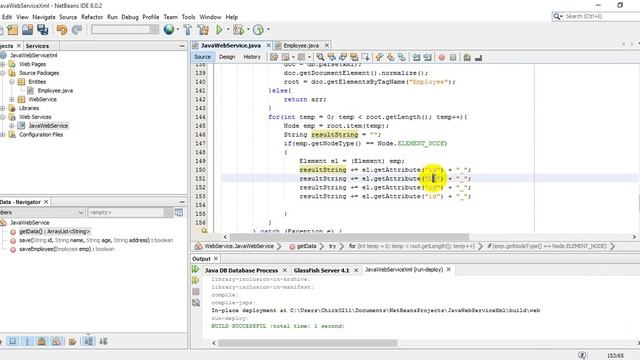640x360 pixels.
Task: Click Find Previous Occurrence icon
Action: coord(331,57)
